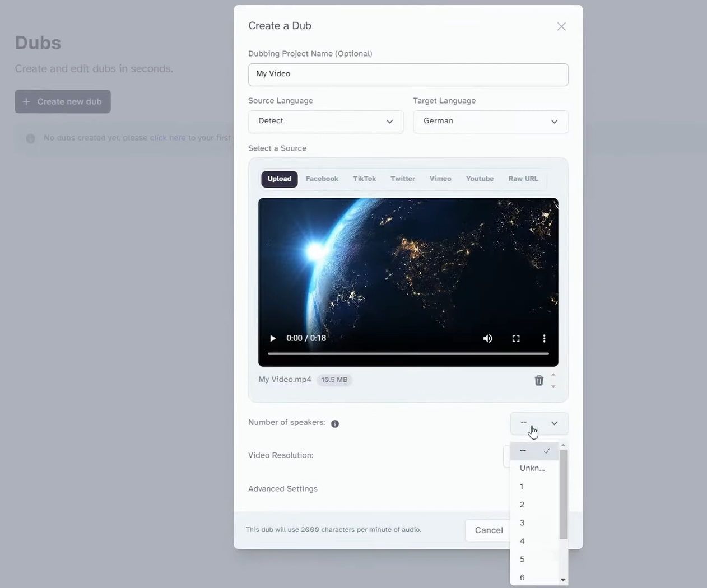707x588 pixels.
Task: Switch to the Youtube source tab
Action: click(x=480, y=179)
